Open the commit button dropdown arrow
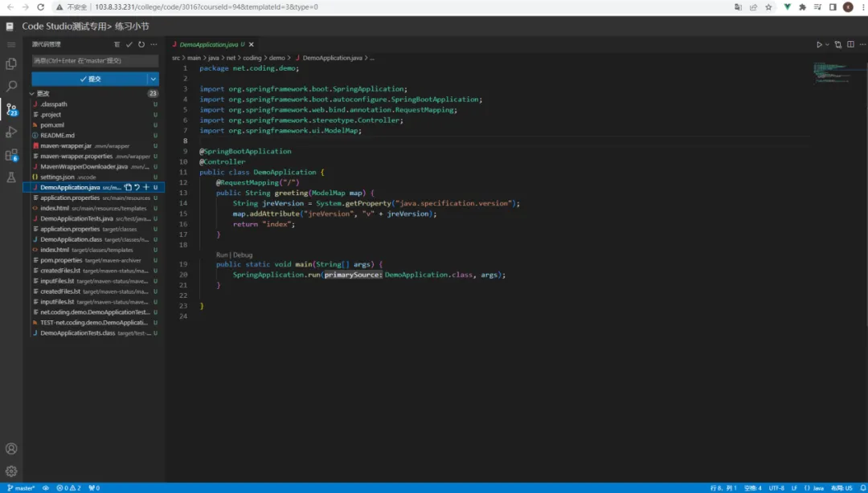This screenshot has width=868, height=493. click(x=154, y=79)
